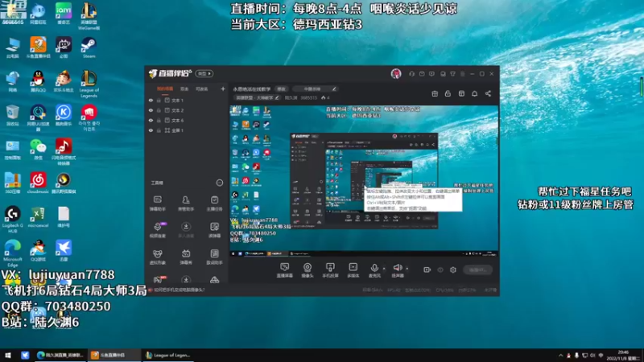Add 摄像头 camera source

point(308,270)
